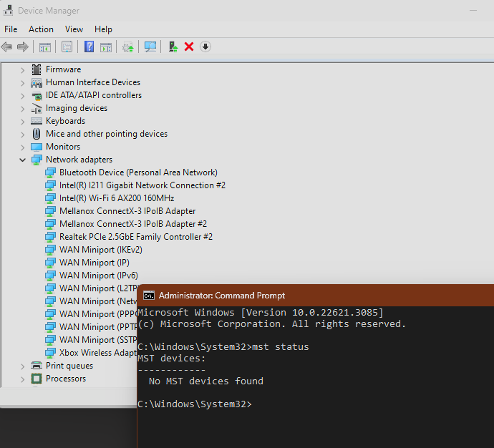
Task: Click the Keyboards tree label
Action: (x=66, y=121)
